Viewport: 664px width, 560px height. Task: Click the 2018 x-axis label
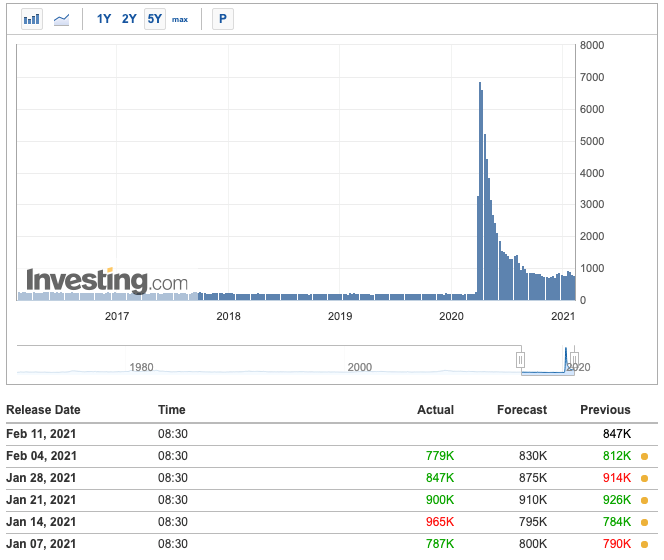pyautogui.click(x=228, y=316)
